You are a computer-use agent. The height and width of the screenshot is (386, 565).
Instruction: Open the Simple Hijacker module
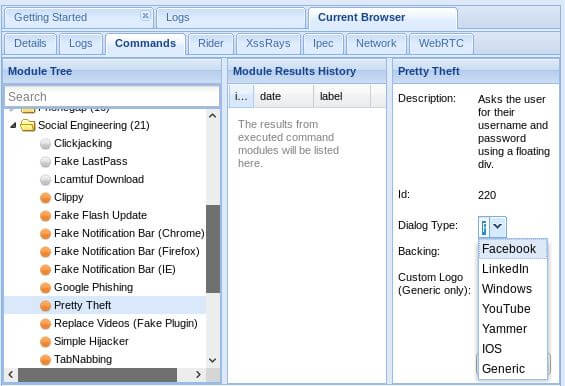pyautogui.click(x=91, y=341)
